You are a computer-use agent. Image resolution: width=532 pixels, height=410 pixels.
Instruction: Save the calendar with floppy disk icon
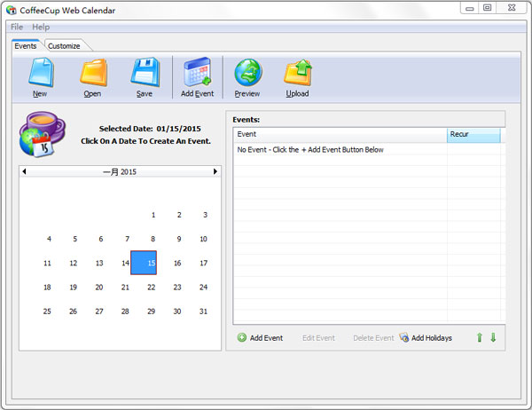click(145, 72)
